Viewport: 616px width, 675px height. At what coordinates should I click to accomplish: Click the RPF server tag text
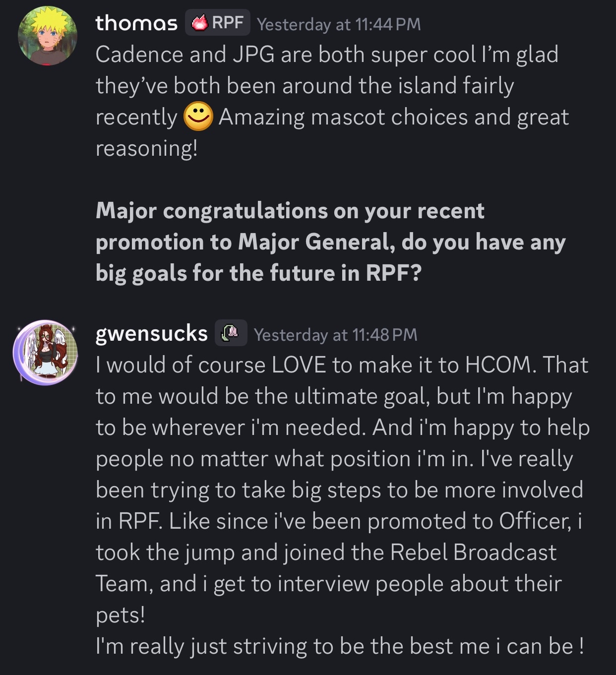point(228,23)
